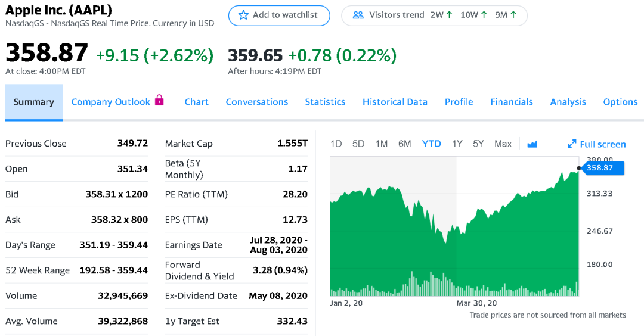Select the Max chart range
Image resolution: width=644 pixels, height=336 pixels.
click(x=503, y=144)
